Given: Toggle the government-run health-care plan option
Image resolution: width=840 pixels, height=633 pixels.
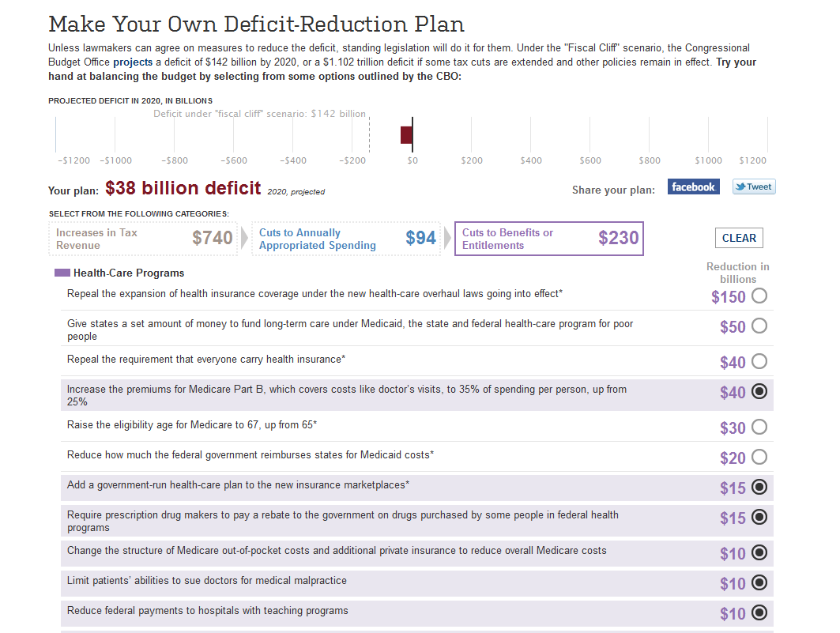Looking at the screenshot, I should 759,487.
